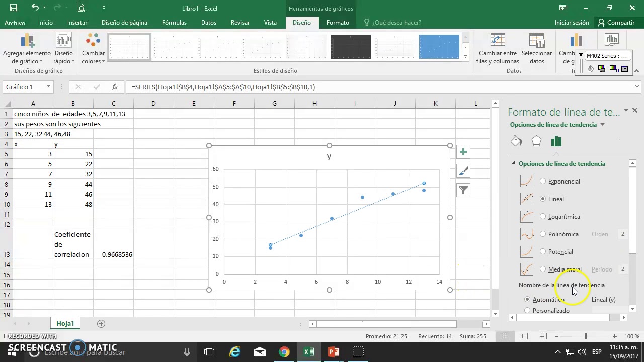Image resolution: width=644 pixels, height=362 pixels.
Task: Click Cambiar entre filas y columnas
Action: 498,49
